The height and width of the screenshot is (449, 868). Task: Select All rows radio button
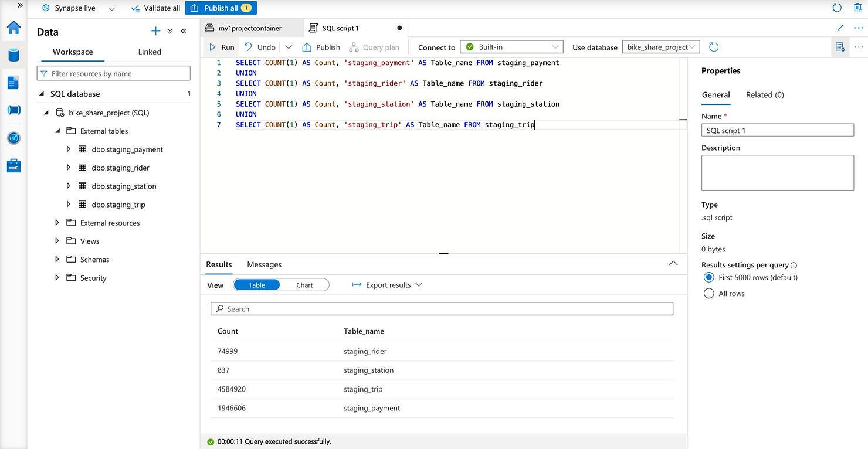pyautogui.click(x=708, y=293)
